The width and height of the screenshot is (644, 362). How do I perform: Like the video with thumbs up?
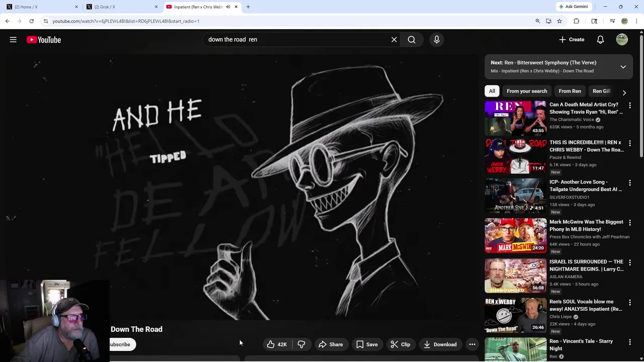277,344
